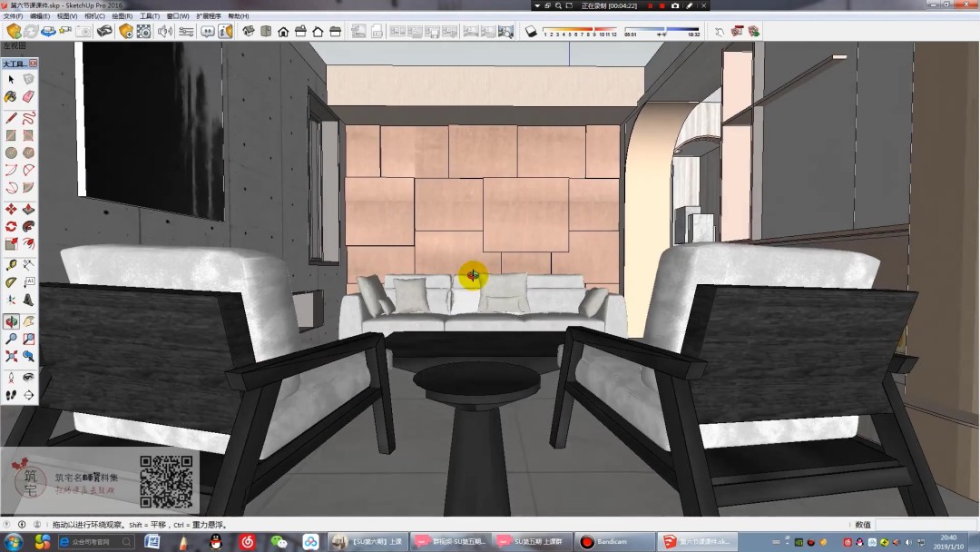The image size is (980, 552).
Task: Choose the Rotated Rectangle tool
Action: (29, 135)
